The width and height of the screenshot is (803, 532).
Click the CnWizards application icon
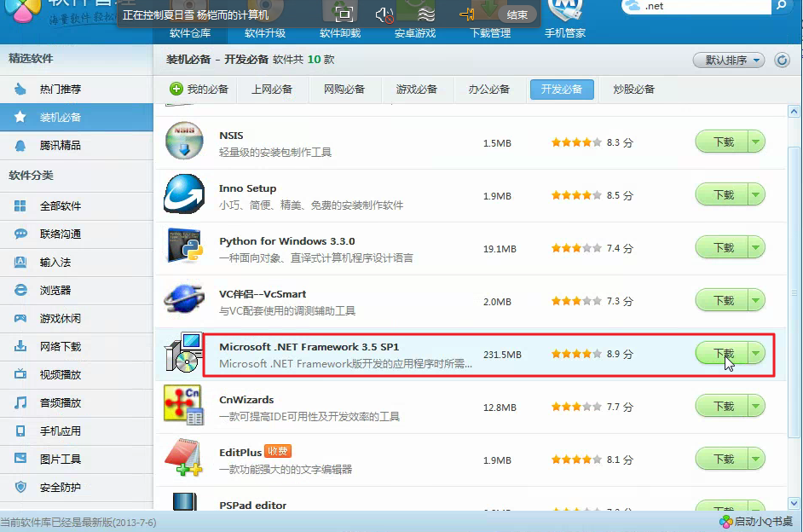point(184,405)
